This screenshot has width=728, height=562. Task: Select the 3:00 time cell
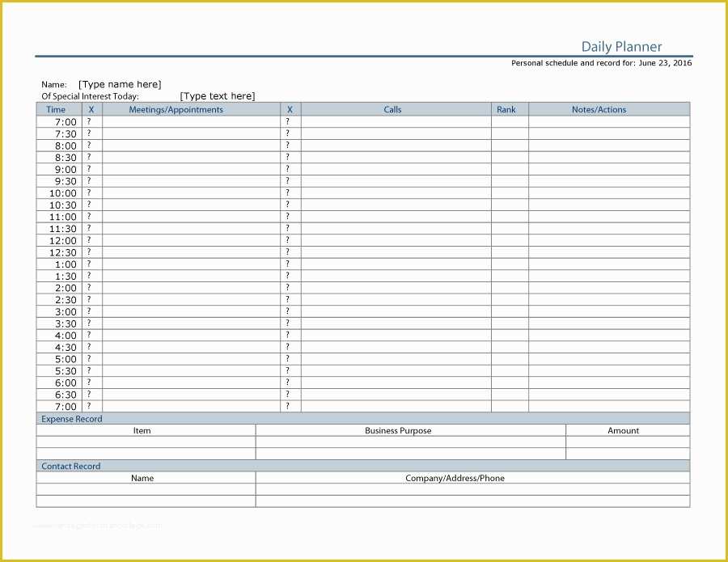(59, 312)
